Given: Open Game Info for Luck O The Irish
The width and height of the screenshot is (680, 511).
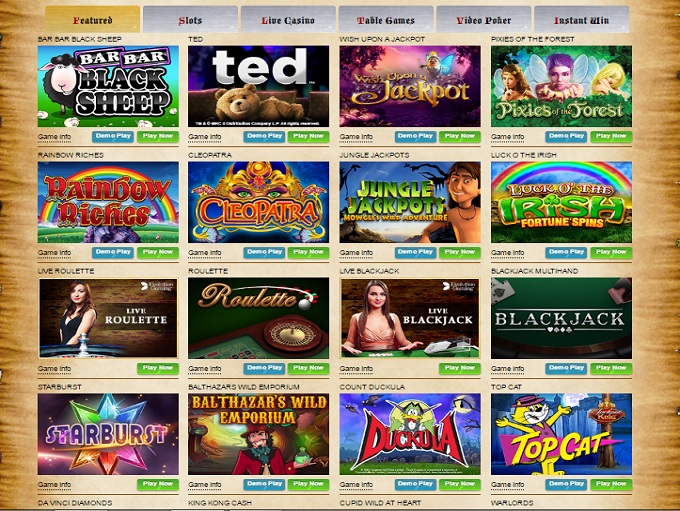Looking at the screenshot, I should pos(507,252).
